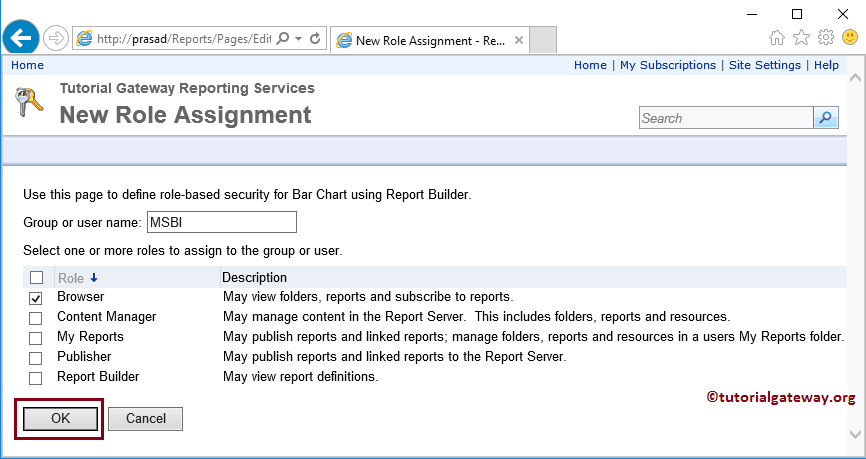
Task: Uncheck the Browser role checkbox
Action: (36, 298)
